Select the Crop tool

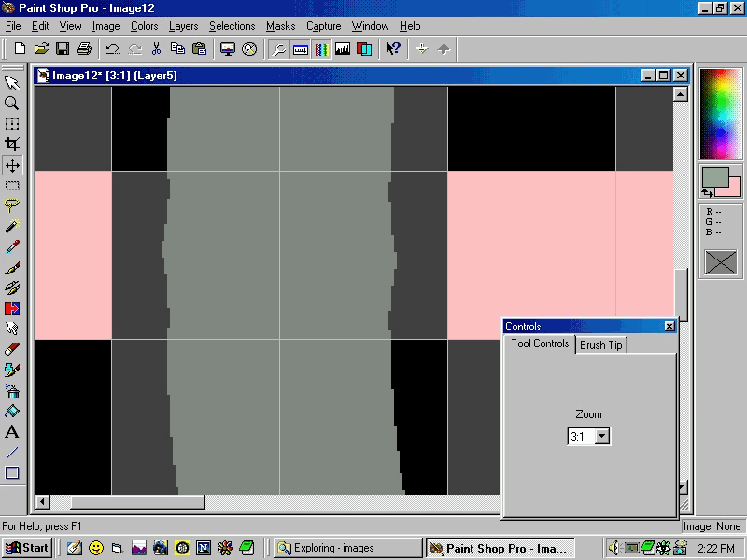12,145
